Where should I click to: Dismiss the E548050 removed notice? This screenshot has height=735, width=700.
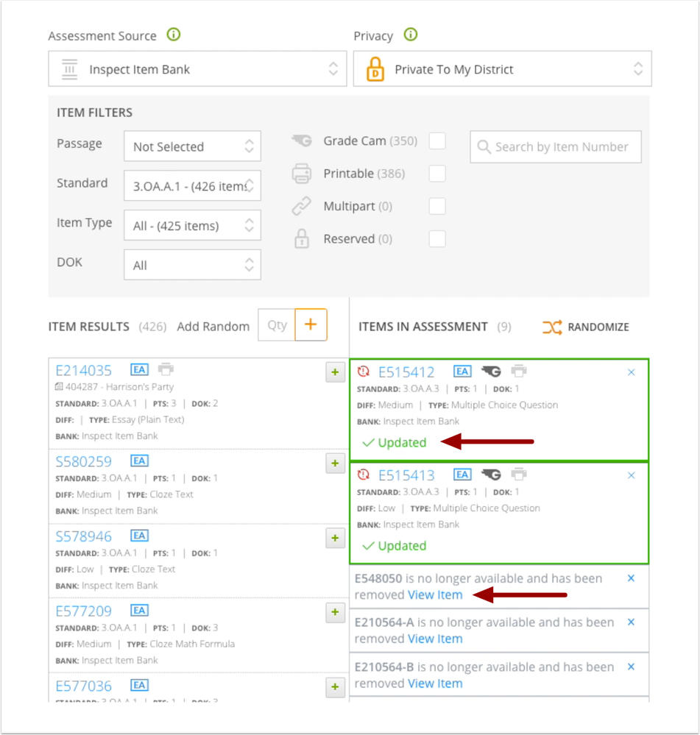pos(631,578)
